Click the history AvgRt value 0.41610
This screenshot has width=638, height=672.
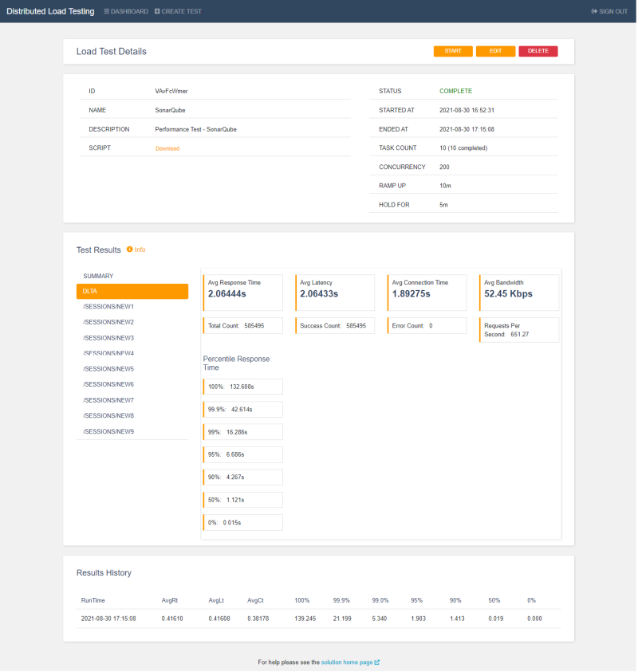point(172,619)
